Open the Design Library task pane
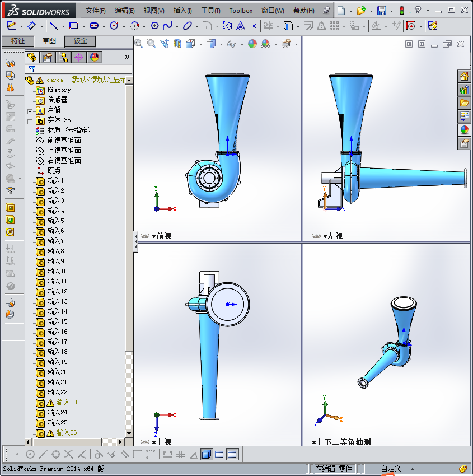Viewport: 473px width, 476px height. (x=464, y=89)
